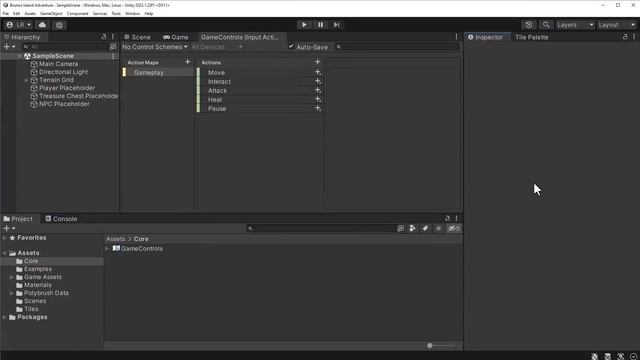This screenshot has width=640, height=360.
Task: Open Input Actions panel options menu
Action: (x=456, y=37)
